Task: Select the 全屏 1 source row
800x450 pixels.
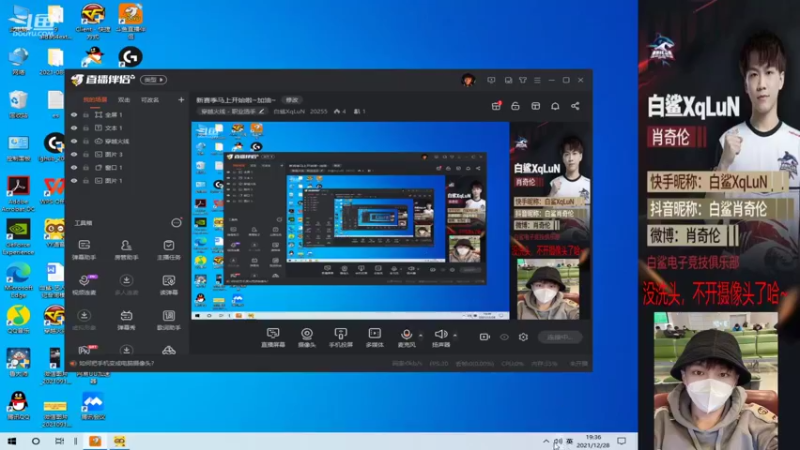Action: pos(128,115)
